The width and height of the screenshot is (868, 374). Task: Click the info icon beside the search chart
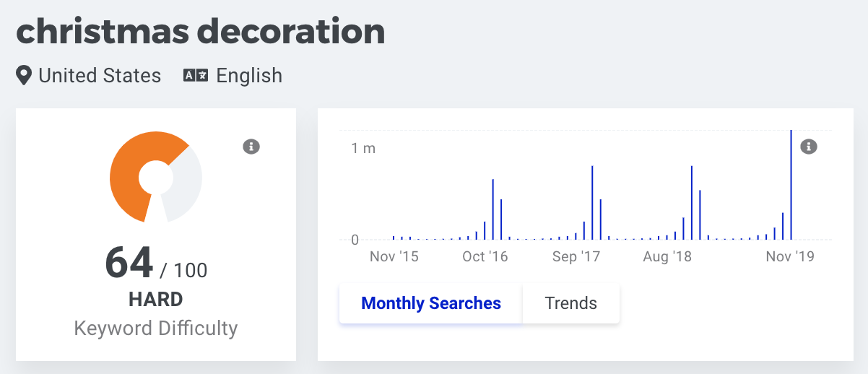[809, 147]
